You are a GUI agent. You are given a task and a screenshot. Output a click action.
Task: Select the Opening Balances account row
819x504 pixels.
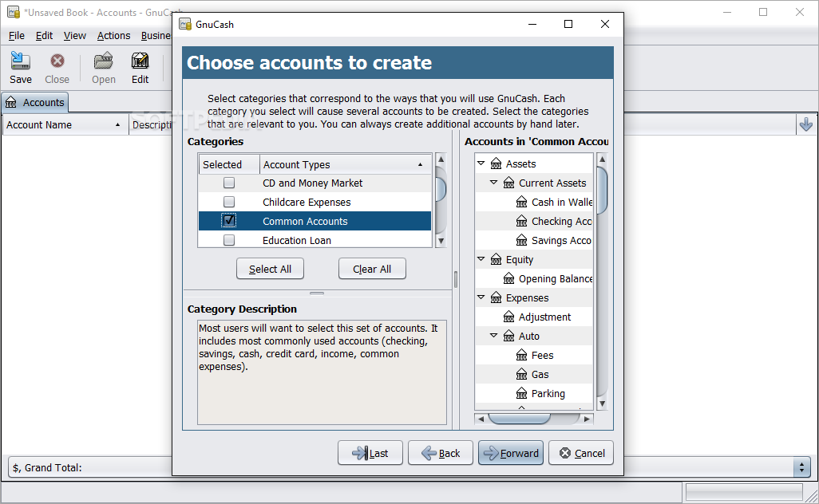click(534, 278)
